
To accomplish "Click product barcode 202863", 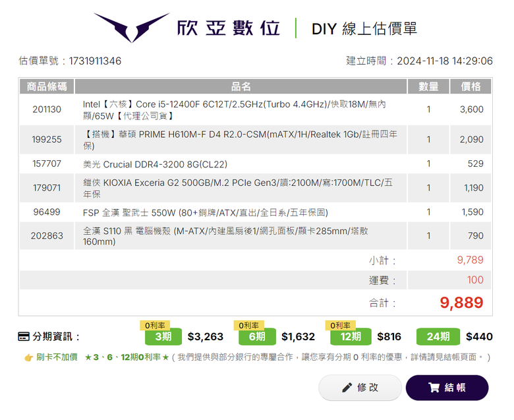I will click(x=47, y=236).
